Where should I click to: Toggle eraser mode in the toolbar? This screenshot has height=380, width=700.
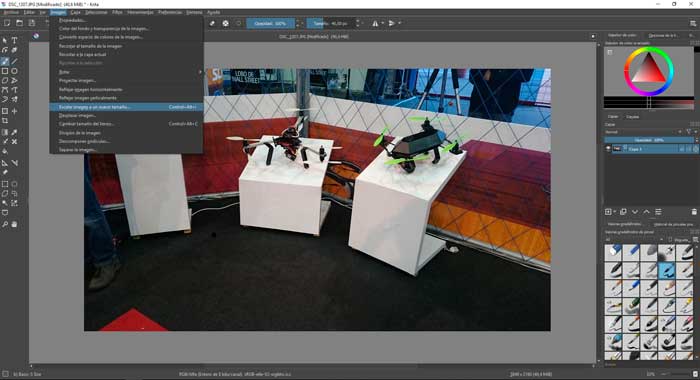212,23
